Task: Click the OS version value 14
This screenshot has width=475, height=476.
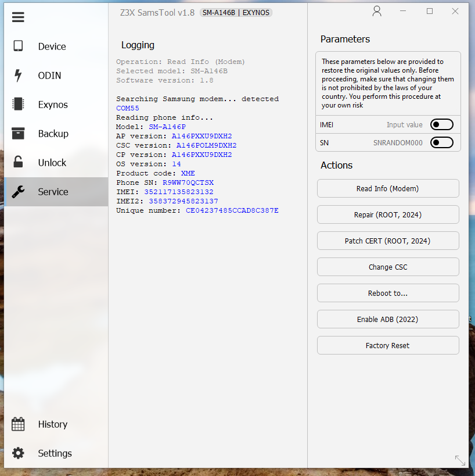Action: coord(176,164)
